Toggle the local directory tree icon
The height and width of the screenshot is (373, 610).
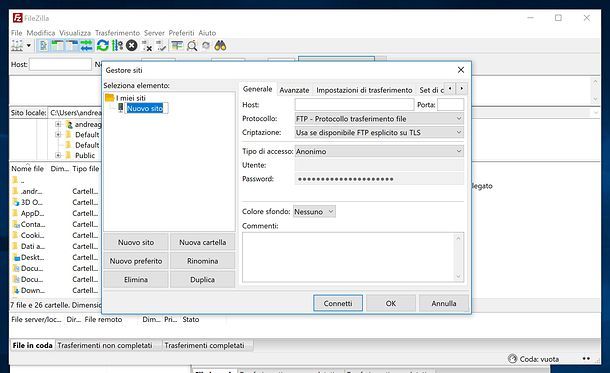58,46
